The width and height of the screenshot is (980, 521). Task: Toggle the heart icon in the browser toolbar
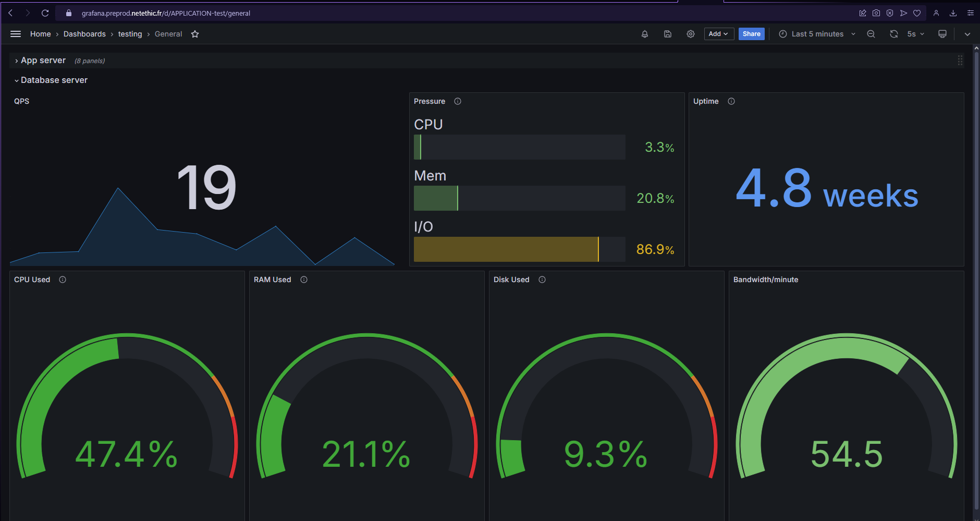917,13
